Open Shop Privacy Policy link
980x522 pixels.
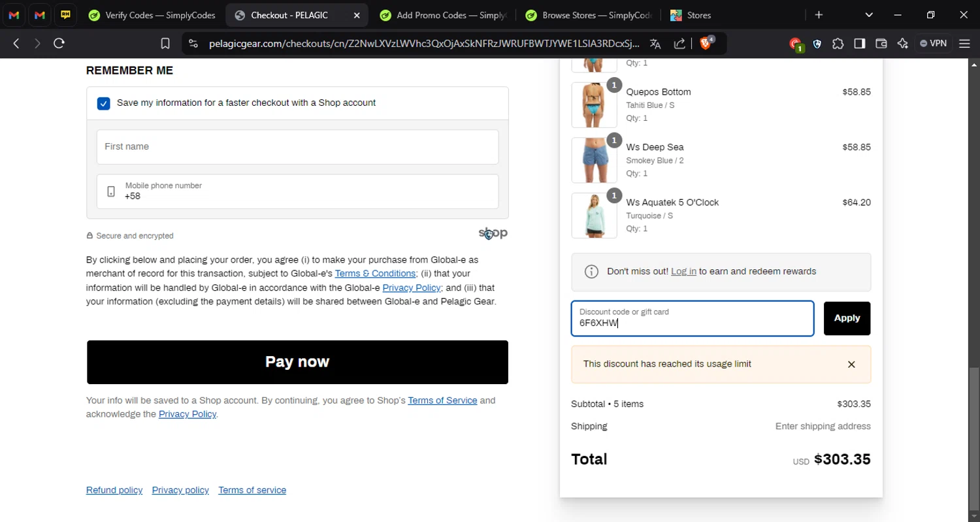188,414
